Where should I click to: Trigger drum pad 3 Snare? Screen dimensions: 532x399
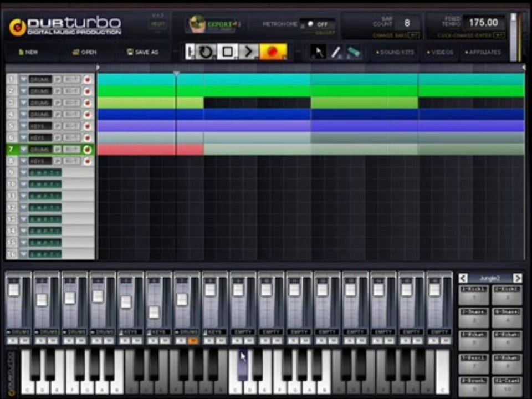coord(474,318)
